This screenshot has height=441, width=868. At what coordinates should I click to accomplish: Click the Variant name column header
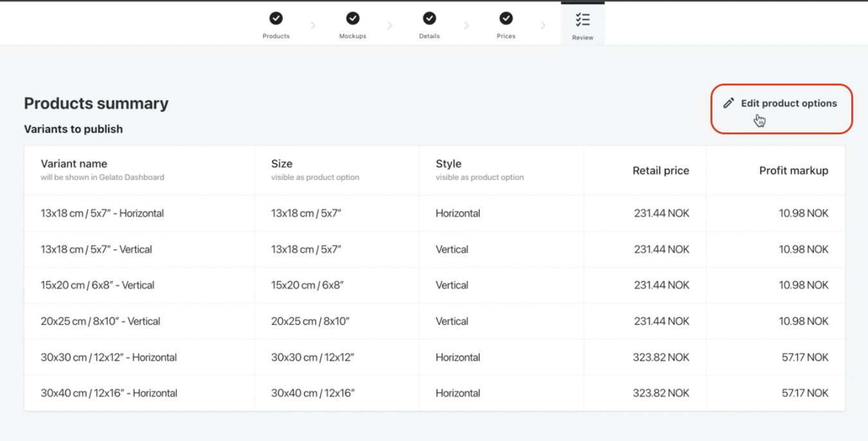pos(74,163)
